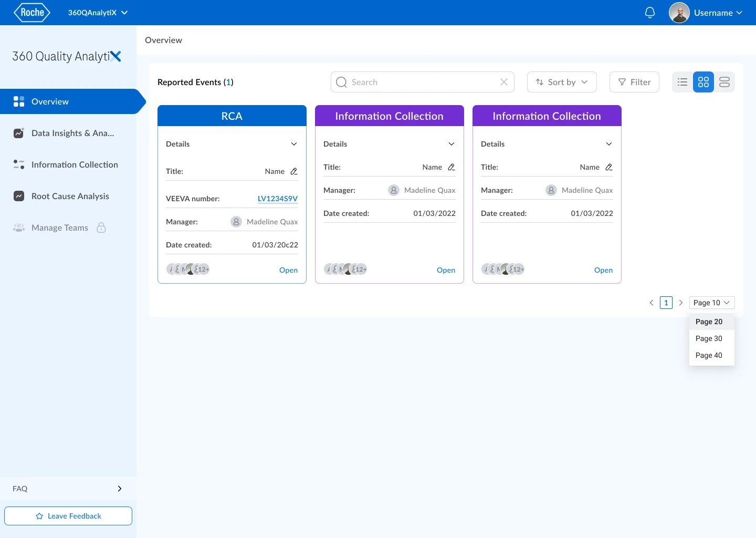Viewport: 756px width, 538px height.
Task: Open notifications bell
Action: point(650,13)
